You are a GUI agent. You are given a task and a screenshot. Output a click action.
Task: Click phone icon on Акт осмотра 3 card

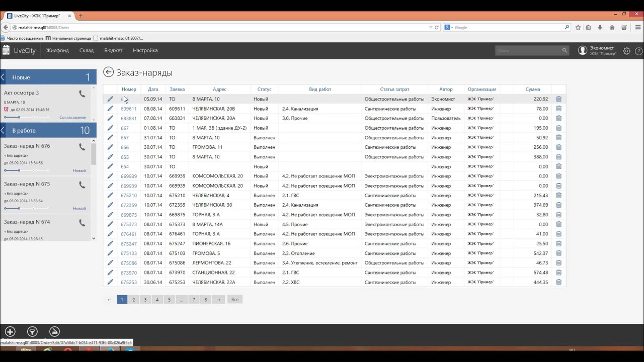click(82, 94)
